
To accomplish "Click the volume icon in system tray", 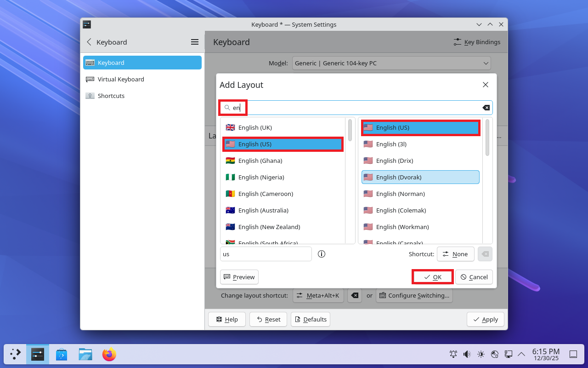I will point(467,354).
